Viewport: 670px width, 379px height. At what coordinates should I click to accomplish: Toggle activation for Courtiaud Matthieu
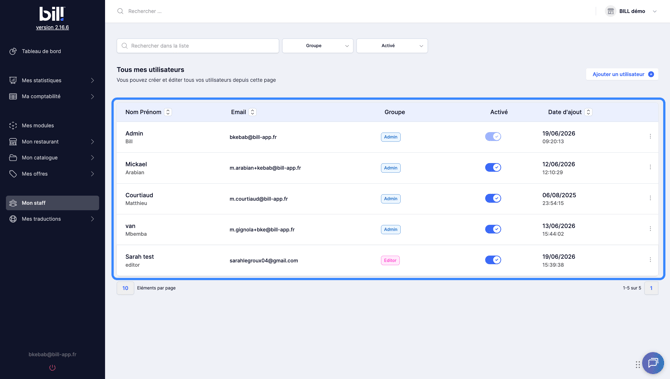[493, 198]
